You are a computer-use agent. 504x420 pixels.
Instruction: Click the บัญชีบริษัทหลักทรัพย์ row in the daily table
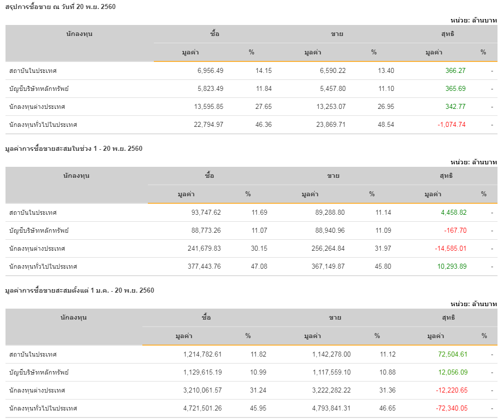point(39,89)
